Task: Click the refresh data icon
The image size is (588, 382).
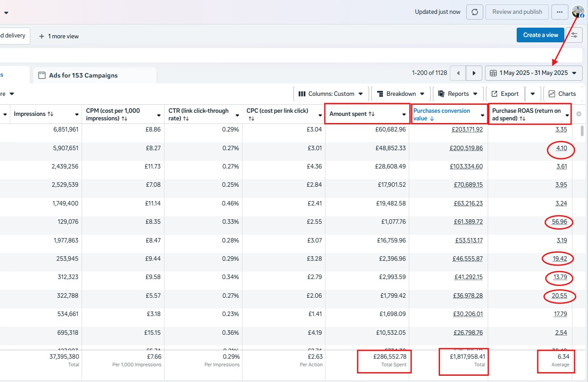Action: [x=475, y=12]
